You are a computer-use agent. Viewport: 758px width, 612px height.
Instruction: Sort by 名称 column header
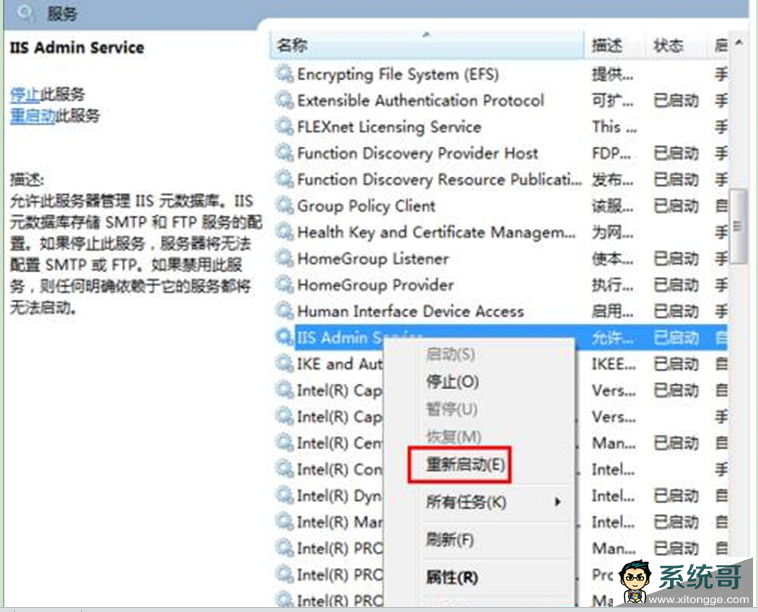[x=426, y=45]
